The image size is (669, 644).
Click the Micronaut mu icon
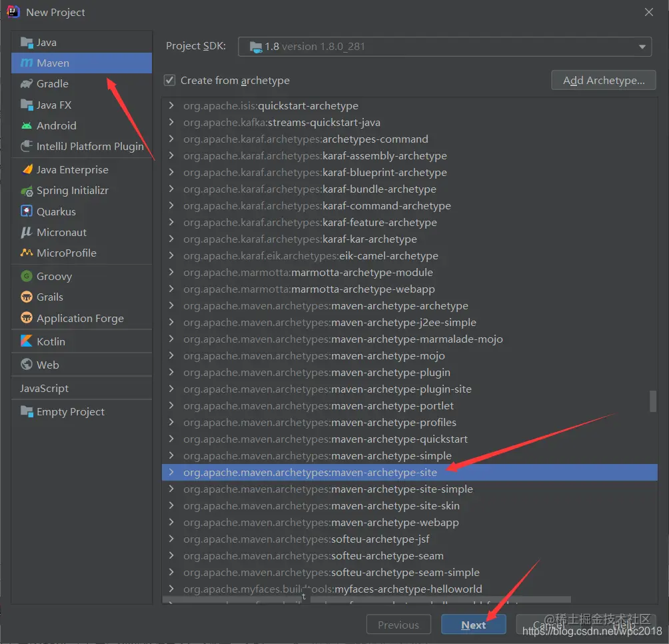pyautogui.click(x=27, y=232)
